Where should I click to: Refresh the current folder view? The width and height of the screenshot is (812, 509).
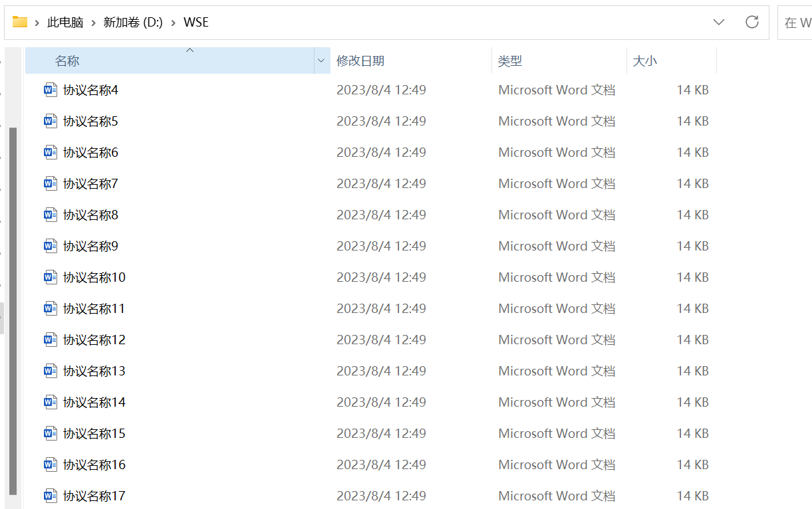(x=752, y=22)
